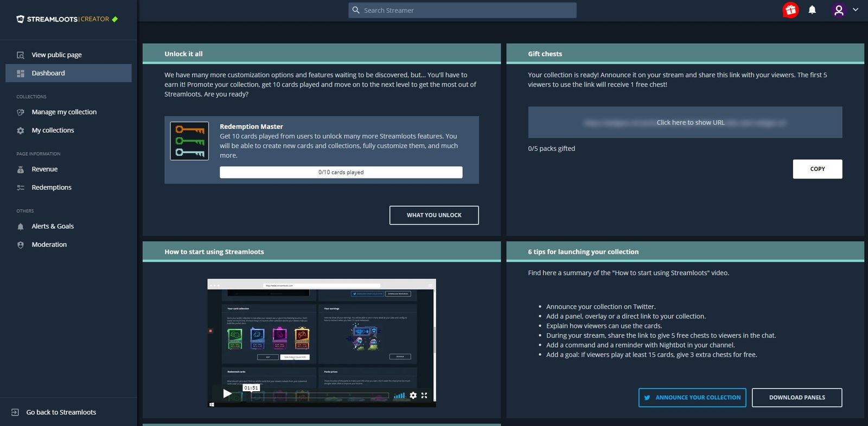Click the Redemptions list icon

click(21, 188)
